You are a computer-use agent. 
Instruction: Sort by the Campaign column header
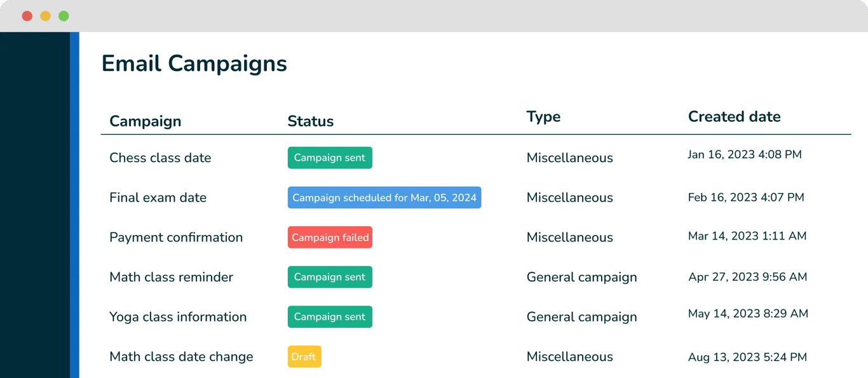[145, 121]
